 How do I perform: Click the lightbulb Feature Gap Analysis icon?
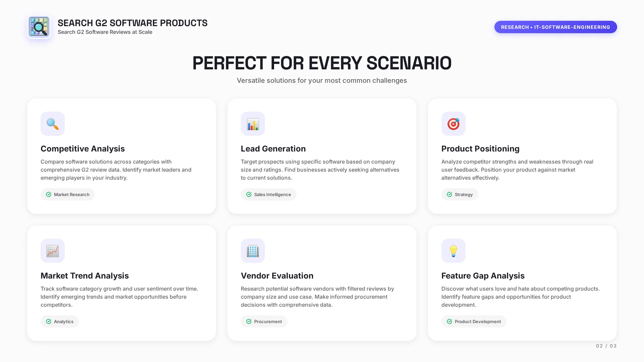[453, 251]
